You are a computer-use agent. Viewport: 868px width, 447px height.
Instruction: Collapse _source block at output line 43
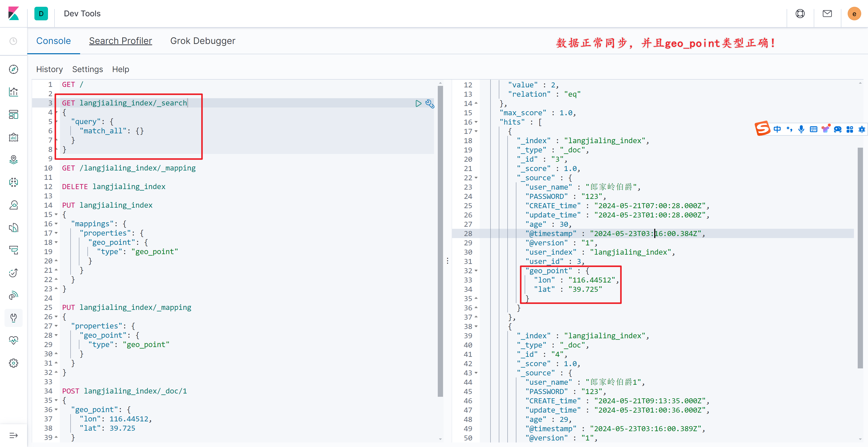[x=476, y=373]
